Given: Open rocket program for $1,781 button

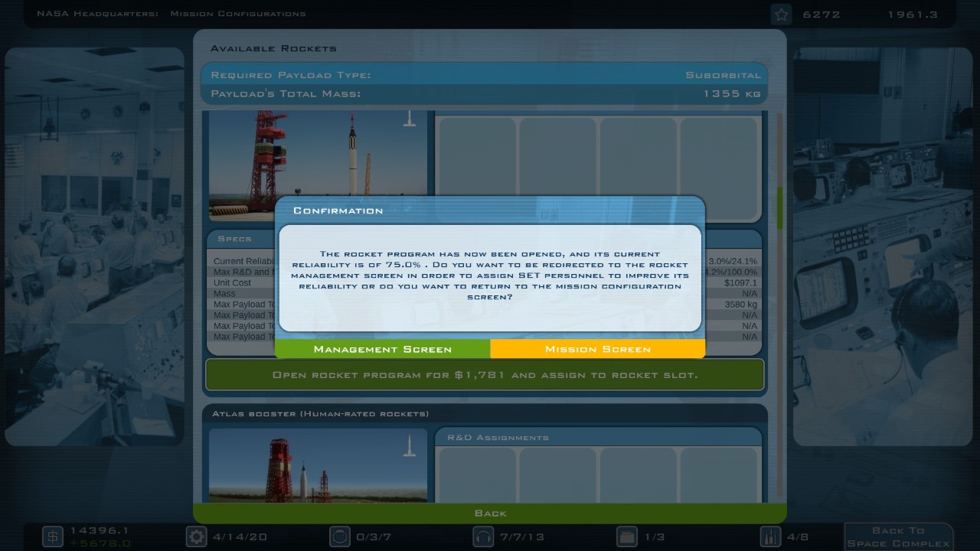Looking at the screenshot, I should [485, 375].
